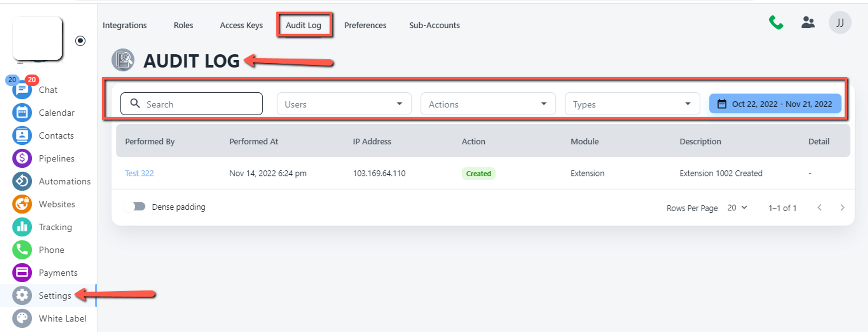Toggle the Dense padding switch
The image size is (868, 332).
click(x=135, y=207)
